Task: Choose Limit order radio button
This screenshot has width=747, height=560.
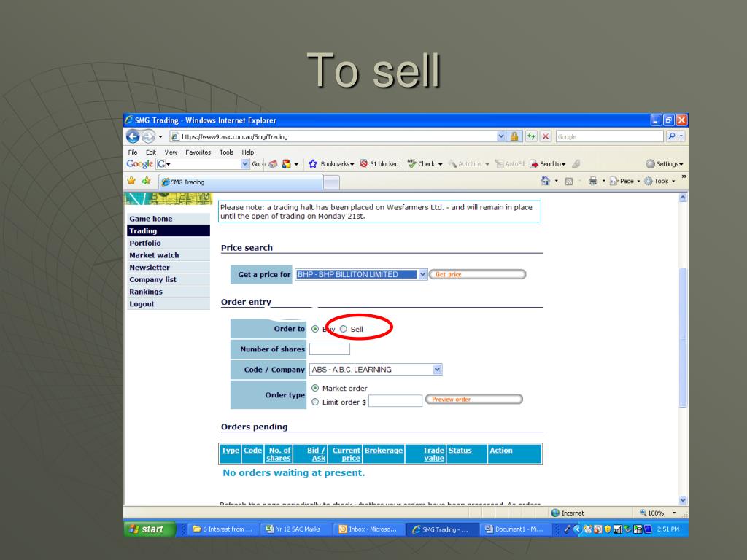Action: pyautogui.click(x=315, y=402)
